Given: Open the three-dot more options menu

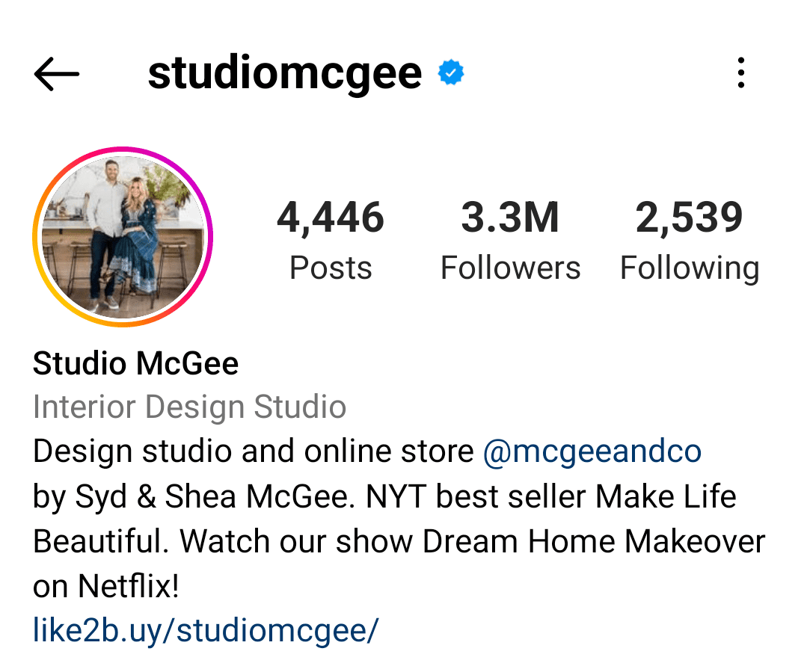Looking at the screenshot, I should click(740, 73).
